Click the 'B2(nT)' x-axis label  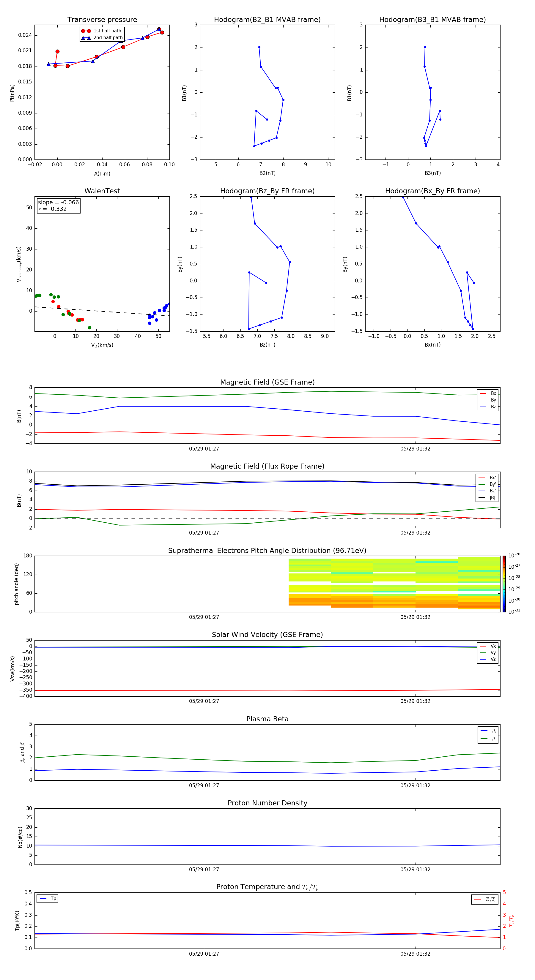[x=267, y=173]
